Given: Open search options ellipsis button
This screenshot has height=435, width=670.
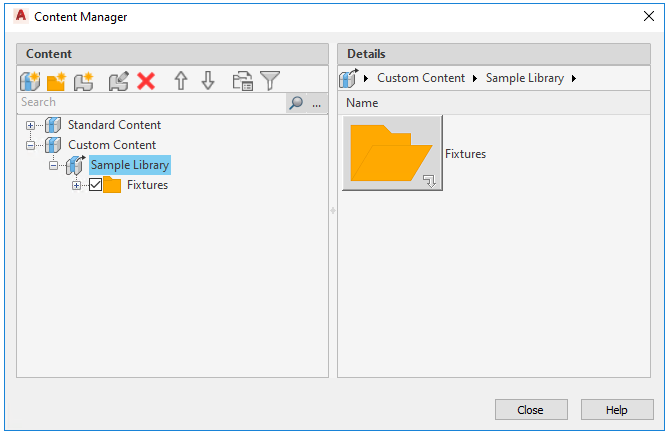Looking at the screenshot, I should point(317,102).
